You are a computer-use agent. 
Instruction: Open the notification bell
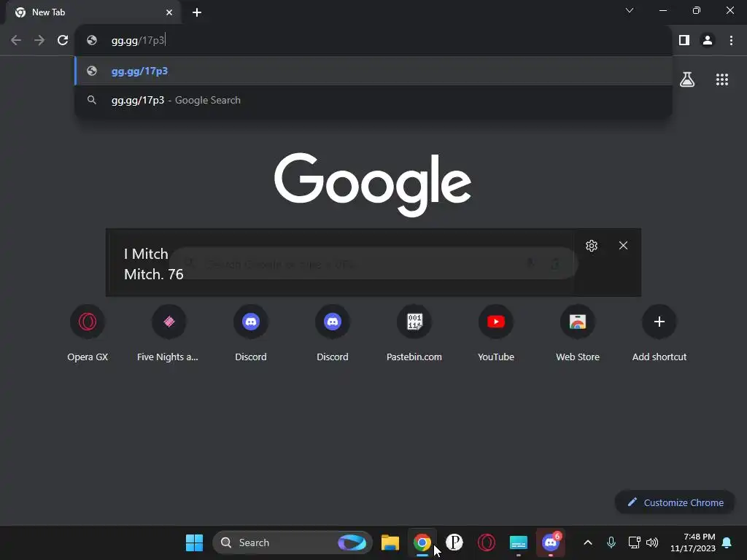coord(727,542)
